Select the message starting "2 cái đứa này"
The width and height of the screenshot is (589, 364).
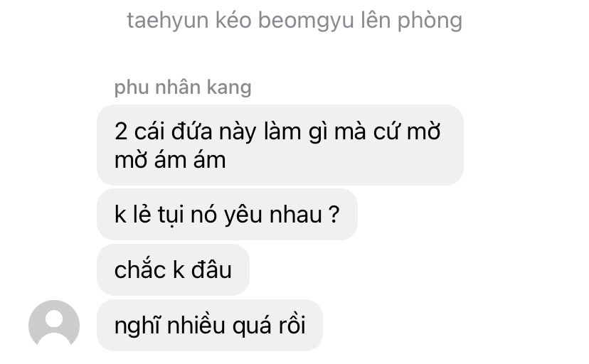[x=280, y=145]
